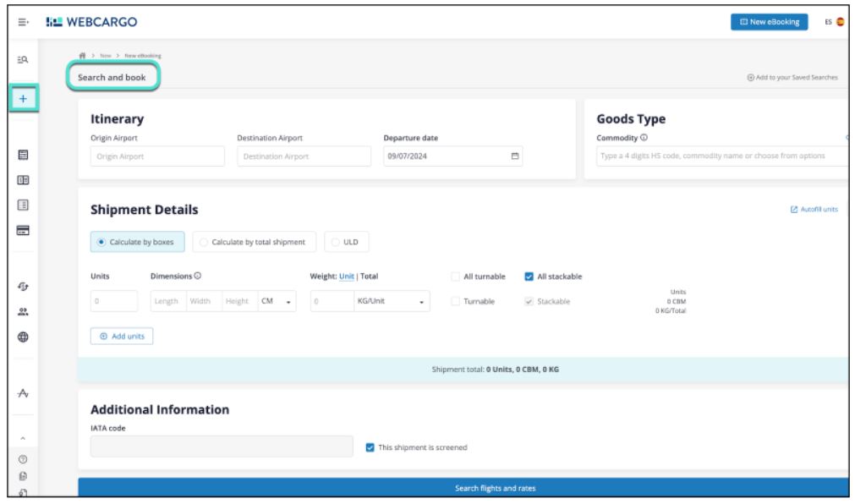Click the Origin Airport input field

tap(157, 156)
